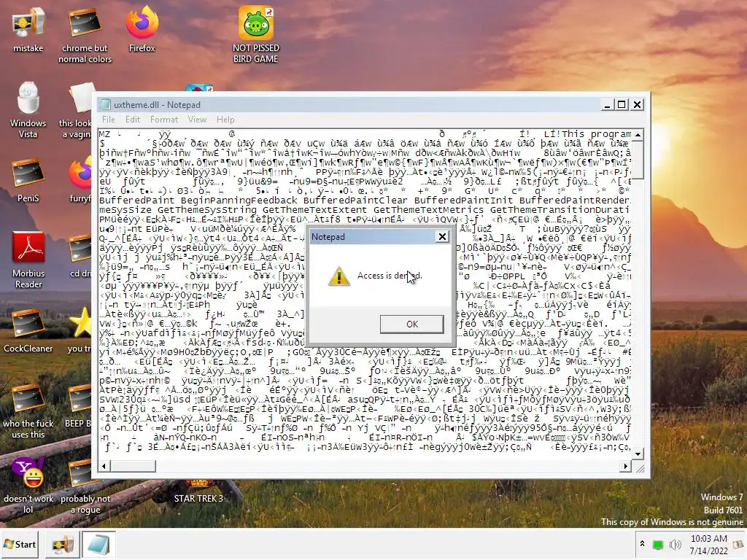Click the flag icon at tray edge
Viewport: 747px width, 560px height.
(738, 544)
